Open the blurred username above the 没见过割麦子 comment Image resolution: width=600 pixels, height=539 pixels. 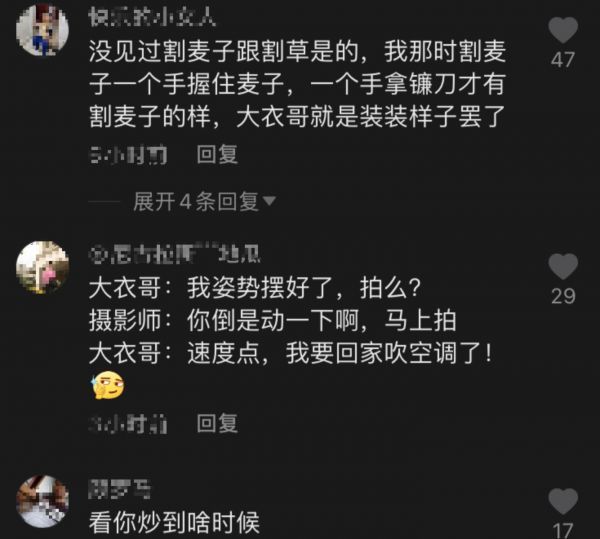point(152,16)
